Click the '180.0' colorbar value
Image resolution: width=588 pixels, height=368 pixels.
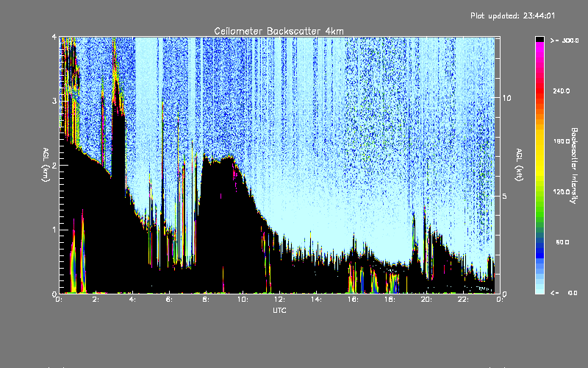562,141
